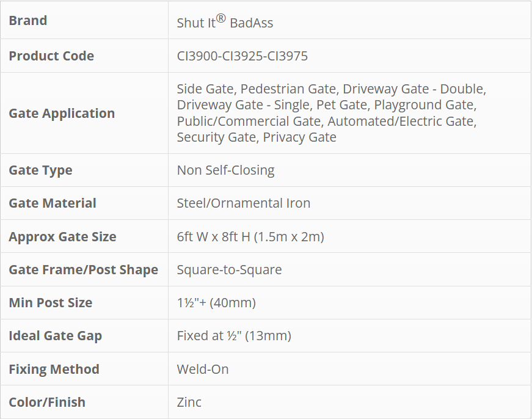
Task: Click the Ideal Gate Gap label
Action: click(x=55, y=336)
